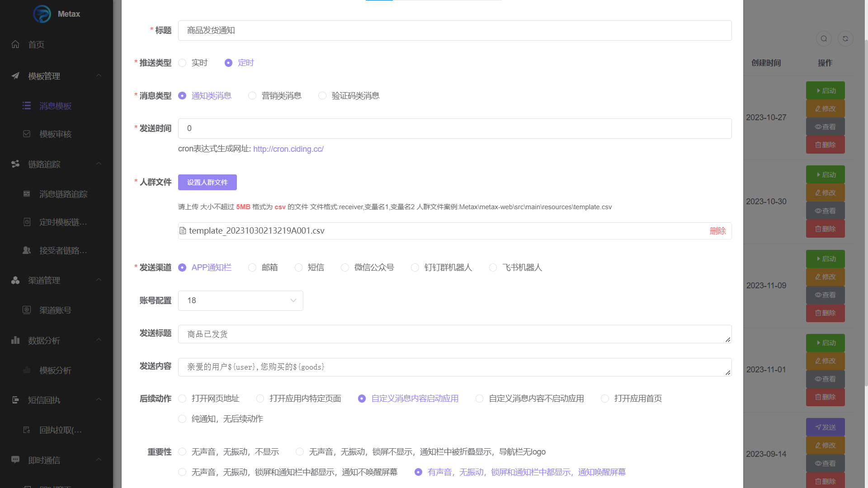Click the 接受者链路 users icon
This screenshot has width=868, height=488.
click(x=27, y=250)
